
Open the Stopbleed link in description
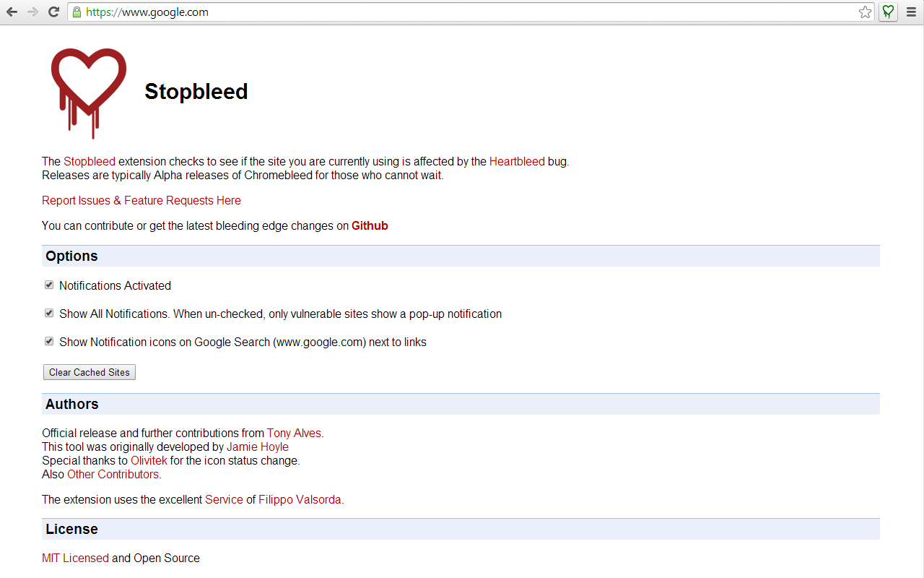click(x=90, y=162)
